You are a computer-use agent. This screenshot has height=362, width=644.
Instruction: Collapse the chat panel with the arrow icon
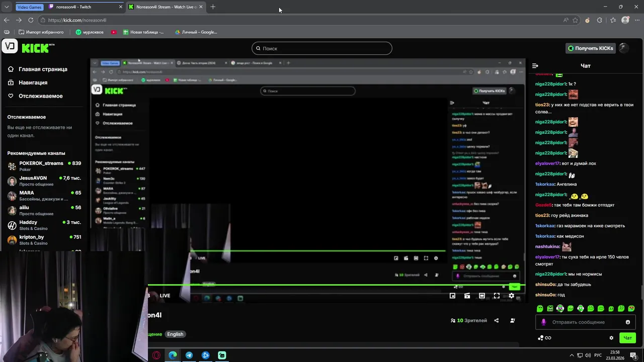535,66
